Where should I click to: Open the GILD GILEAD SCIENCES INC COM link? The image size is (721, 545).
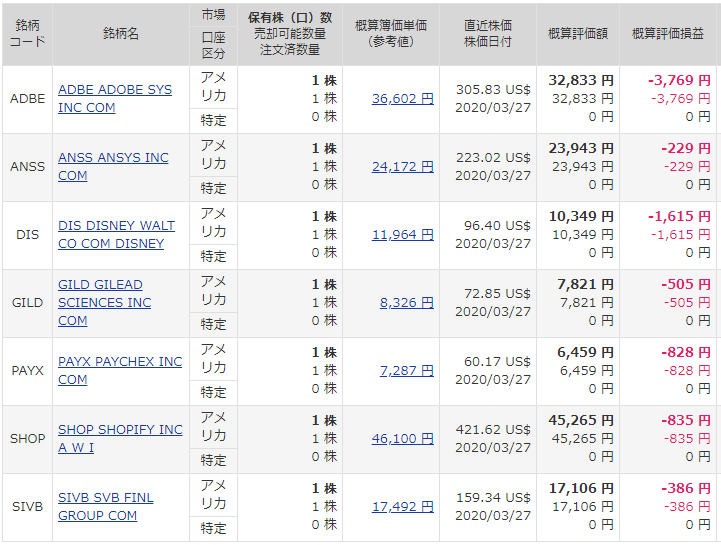click(104, 303)
